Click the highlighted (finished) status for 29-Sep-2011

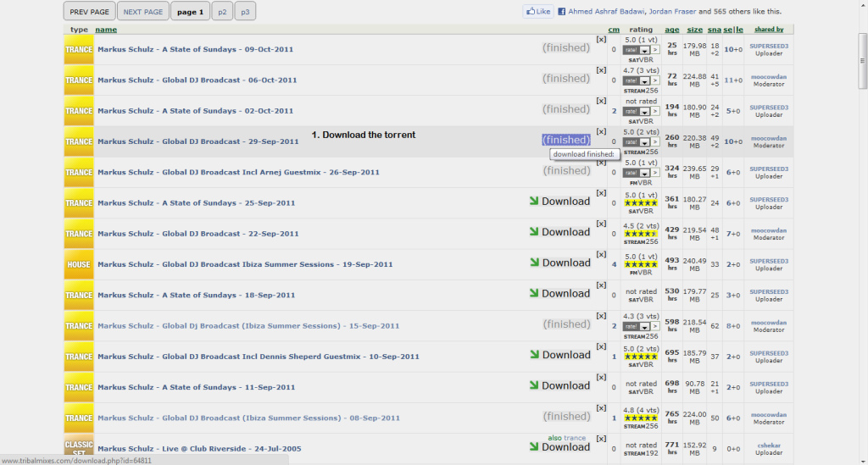pyautogui.click(x=565, y=140)
